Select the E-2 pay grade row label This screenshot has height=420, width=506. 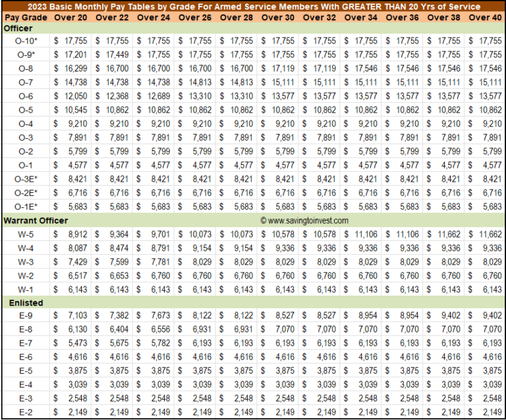pos(26,412)
